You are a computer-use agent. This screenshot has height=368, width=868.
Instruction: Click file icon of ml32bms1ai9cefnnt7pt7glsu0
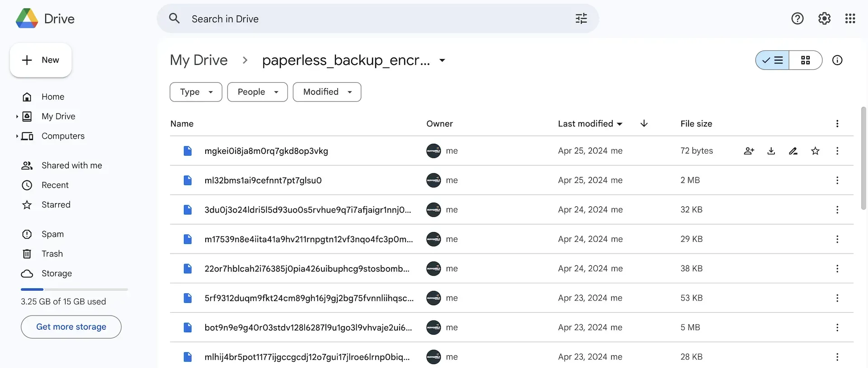tap(188, 180)
